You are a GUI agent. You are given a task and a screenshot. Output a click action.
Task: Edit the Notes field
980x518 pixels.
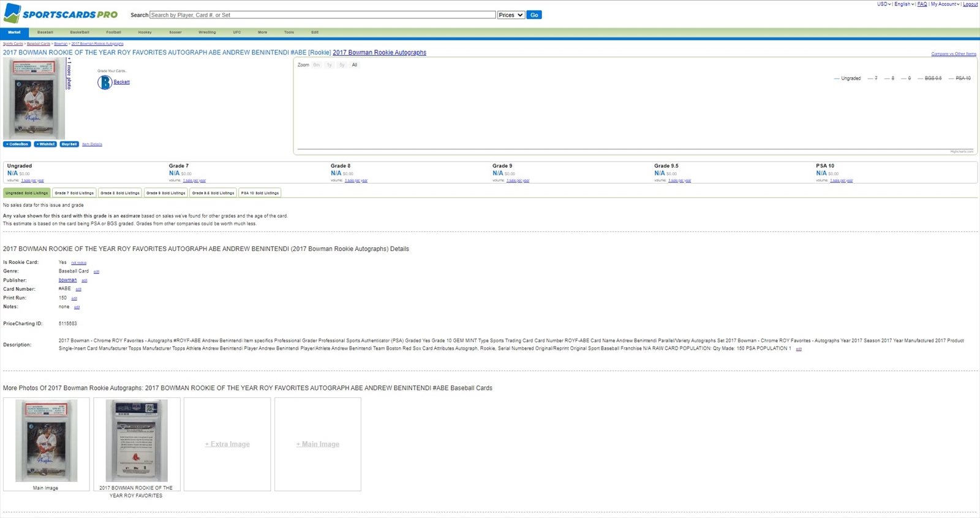77,307
